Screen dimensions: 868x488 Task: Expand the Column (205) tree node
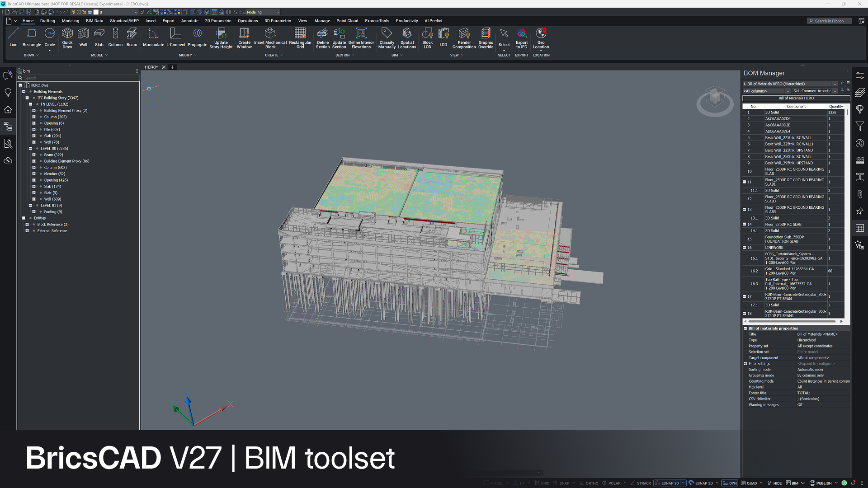[33, 117]
